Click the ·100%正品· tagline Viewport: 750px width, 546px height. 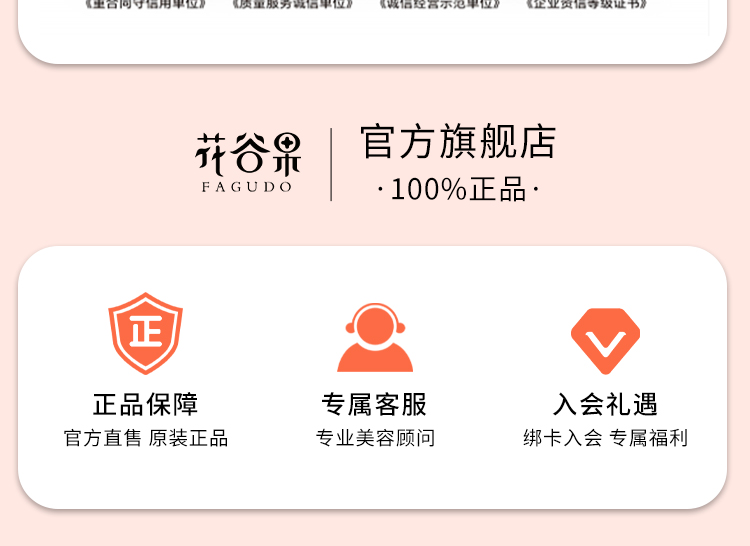tap(458, 189)
